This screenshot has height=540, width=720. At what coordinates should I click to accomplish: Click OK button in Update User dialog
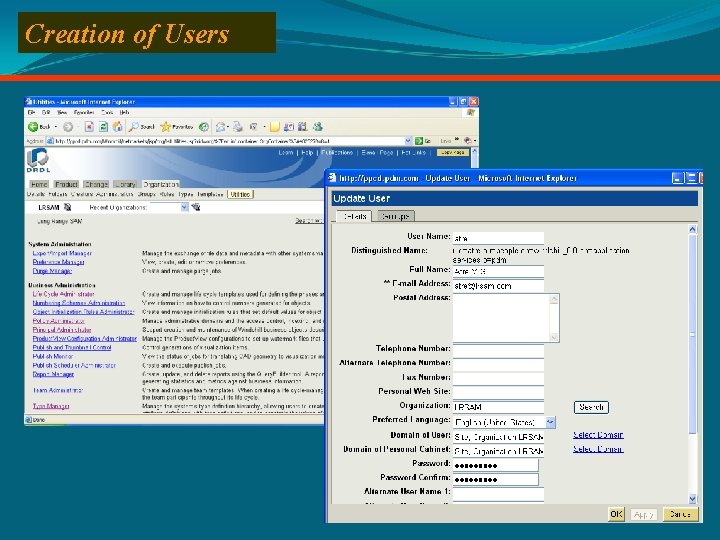click(x=616, y=514)
